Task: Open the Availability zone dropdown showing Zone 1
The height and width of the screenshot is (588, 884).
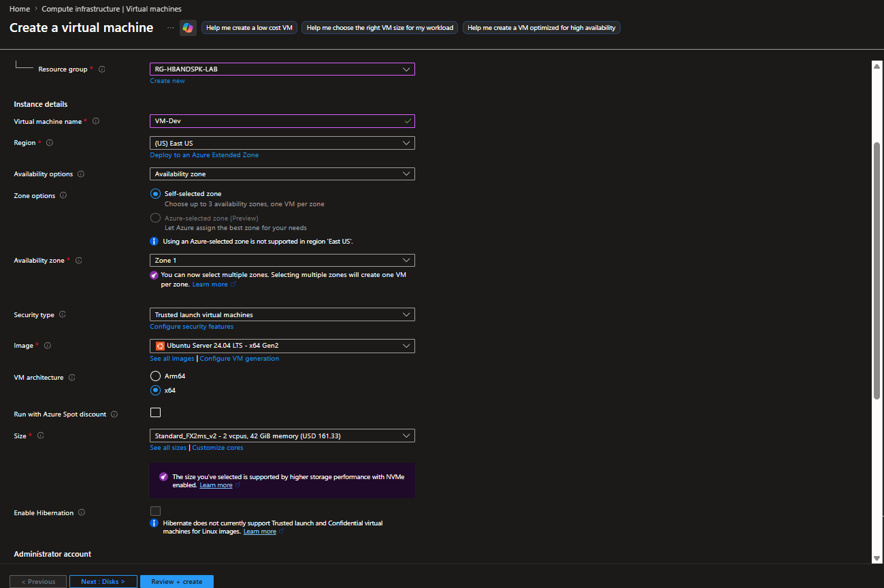Action: pos(282,261)
